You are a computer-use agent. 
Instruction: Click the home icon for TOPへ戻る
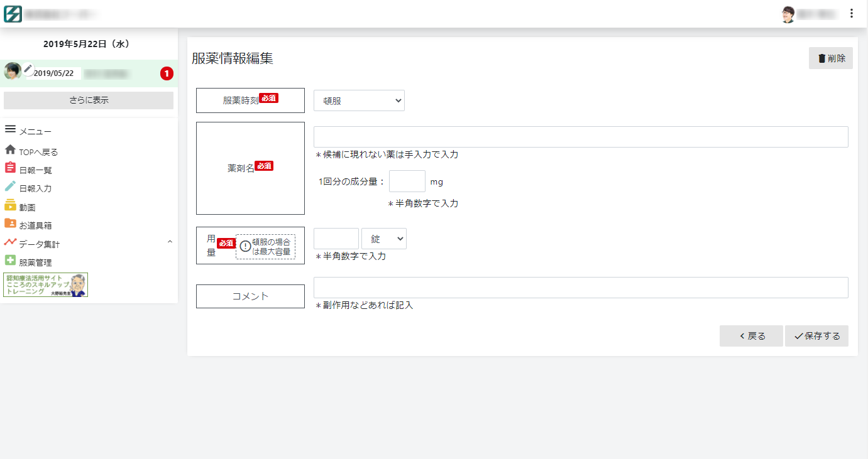10,150
